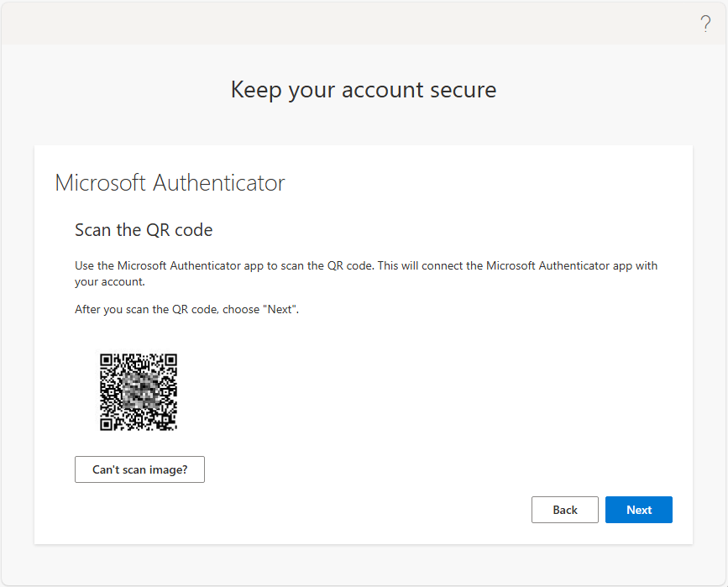Click the QR code image
The width and height of the screenshot is (728, 587).
(x=139, y=392)
